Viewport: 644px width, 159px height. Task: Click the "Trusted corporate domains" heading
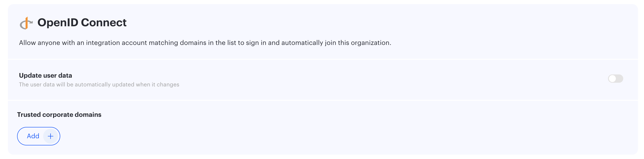(x=59, y=115)
